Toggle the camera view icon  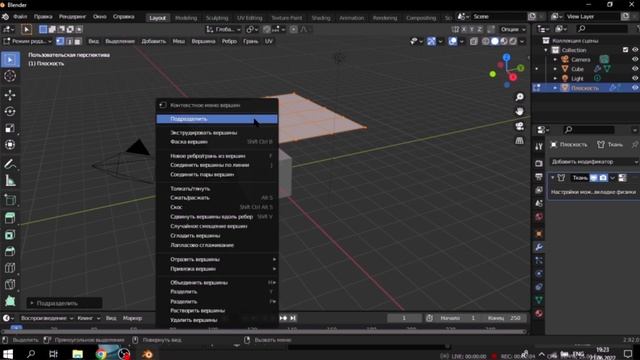pyautogui.click(x=519, y=126)
